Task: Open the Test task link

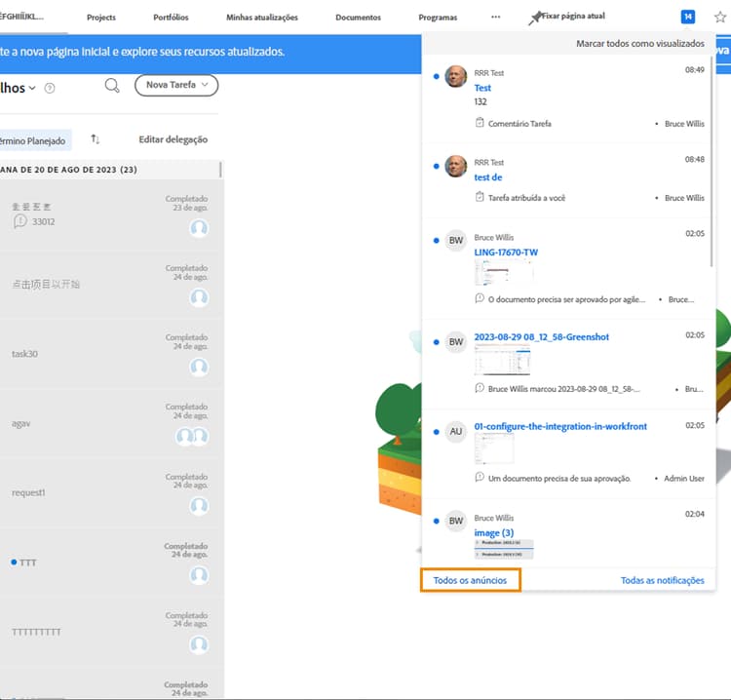Action: [x=482, y=88]
